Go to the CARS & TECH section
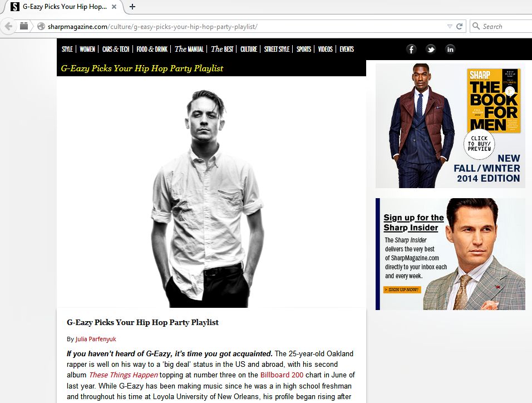Screen dimensions: 532x403 (116, 49)
